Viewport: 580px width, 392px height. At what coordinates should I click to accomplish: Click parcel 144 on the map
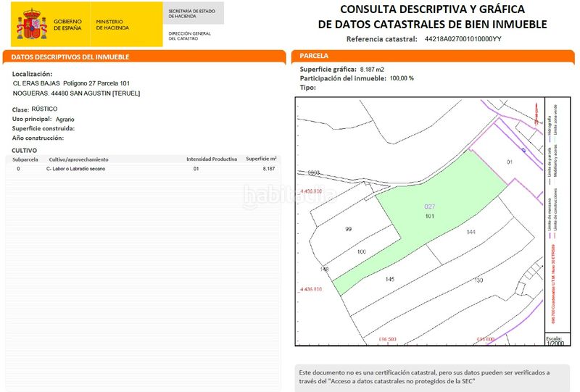click(x=471, y=233)
